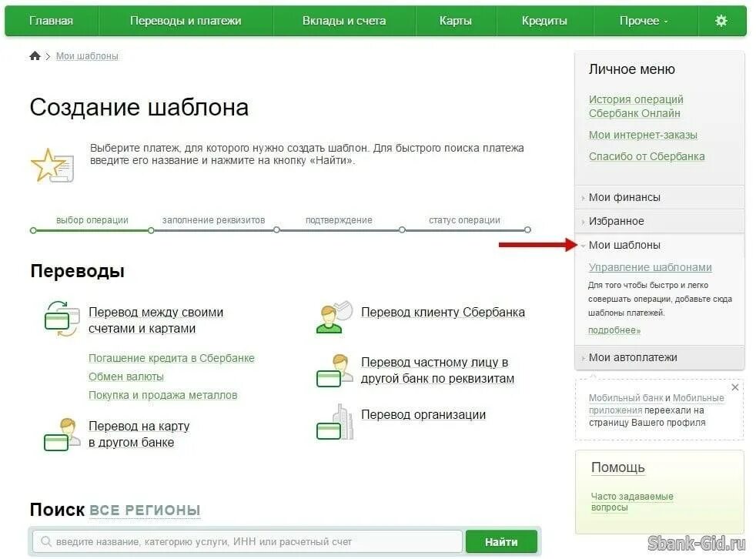Open Часто задаваемые вопросы link
The height and width of the screenshot is (559, 756).
click(631, 501)
